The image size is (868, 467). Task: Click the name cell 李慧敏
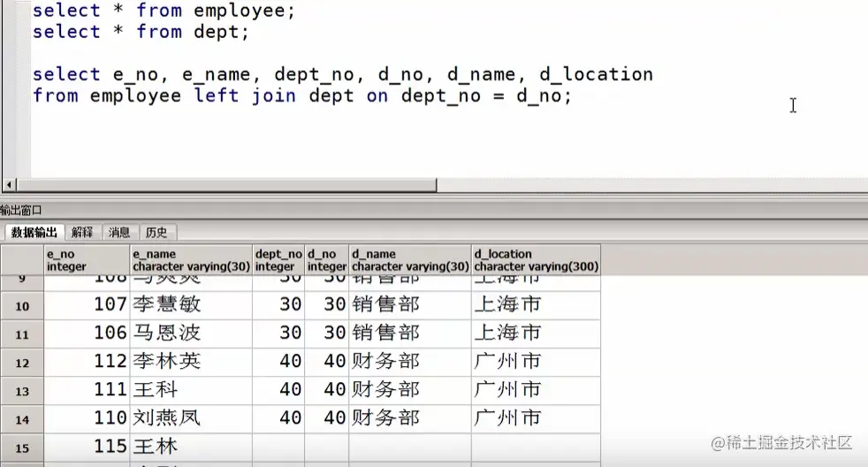(191, 304)
